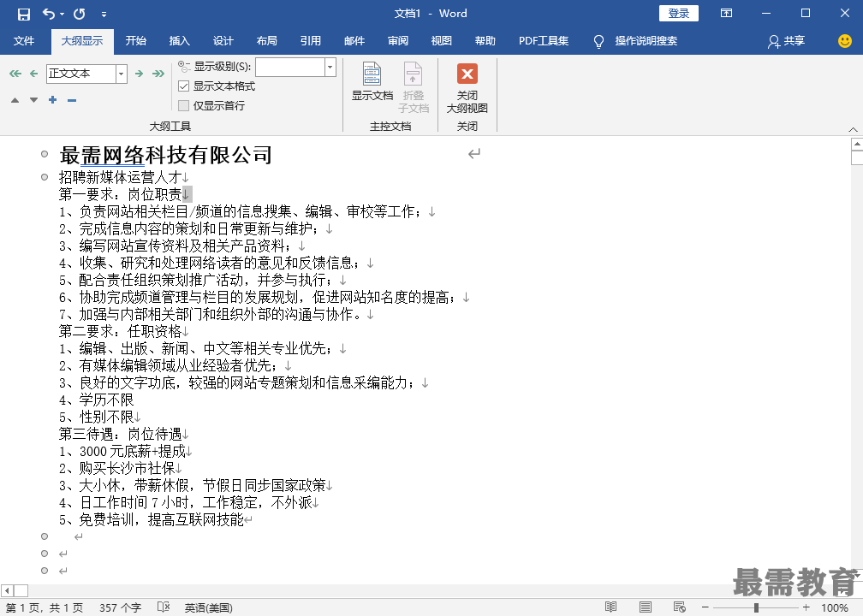Open the 帮助 tab
This screenshot has height=616, width=863.
pyautogui.click(x=485, y=41)
